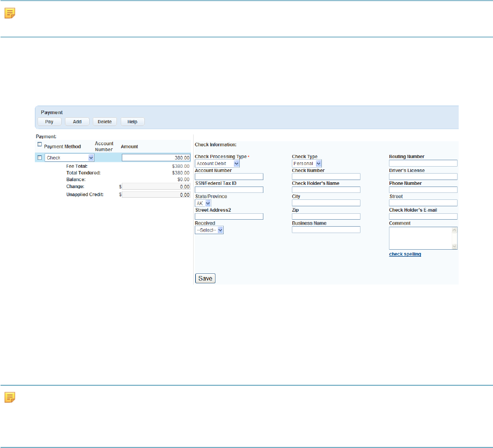Focus the Amount field showing 380.00
This screenshot has height=448, width=493.
pyautogui.click(x=156, y=158)
